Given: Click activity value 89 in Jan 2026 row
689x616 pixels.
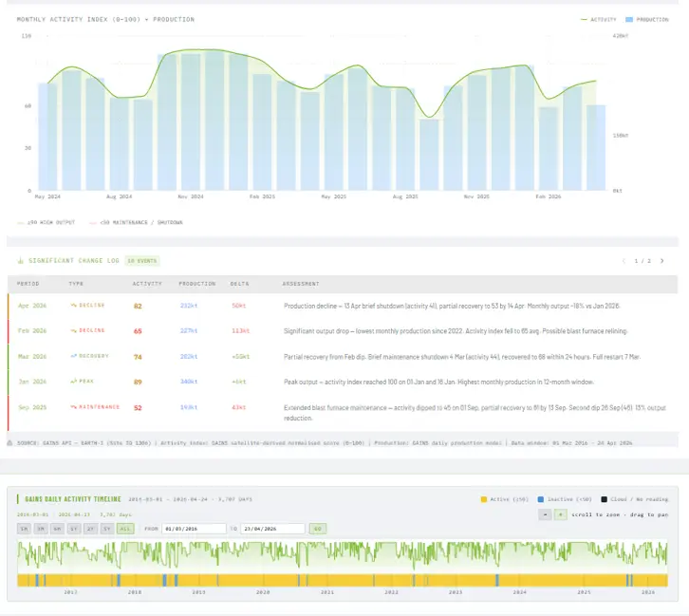Looking at the screenshot, I should click(138, 382).
